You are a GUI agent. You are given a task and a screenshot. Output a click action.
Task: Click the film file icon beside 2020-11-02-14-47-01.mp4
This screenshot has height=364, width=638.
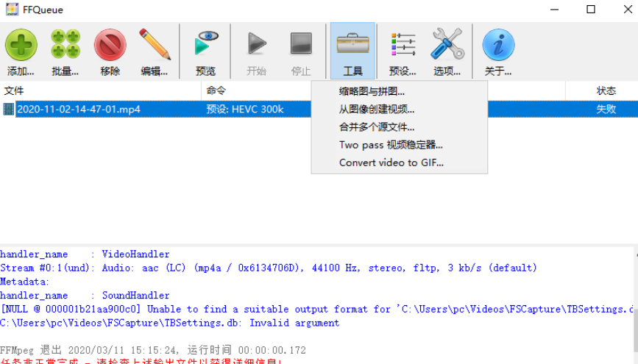click(8, 109)
